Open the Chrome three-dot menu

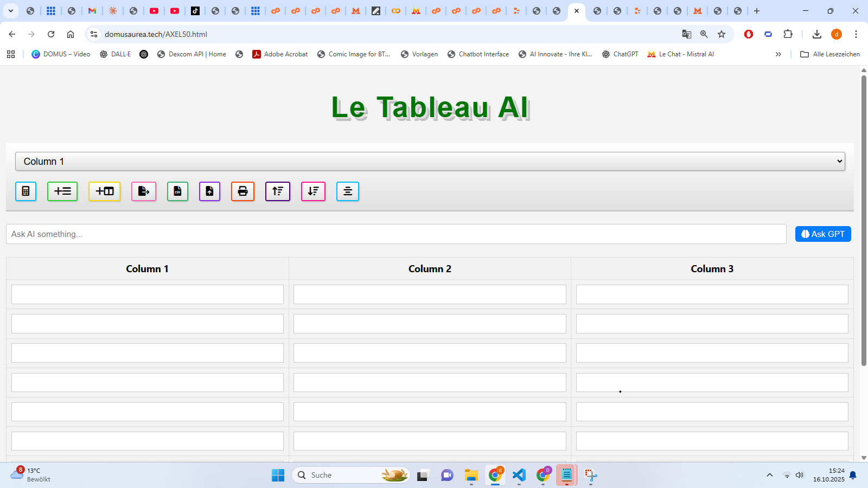[856, 34]
